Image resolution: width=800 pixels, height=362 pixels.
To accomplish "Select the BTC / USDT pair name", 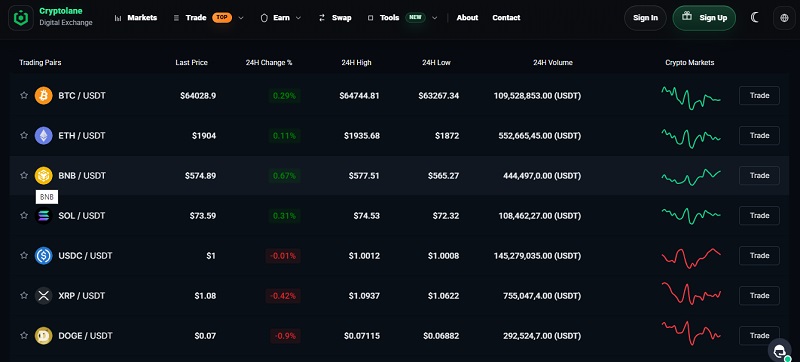I will 82,95.
